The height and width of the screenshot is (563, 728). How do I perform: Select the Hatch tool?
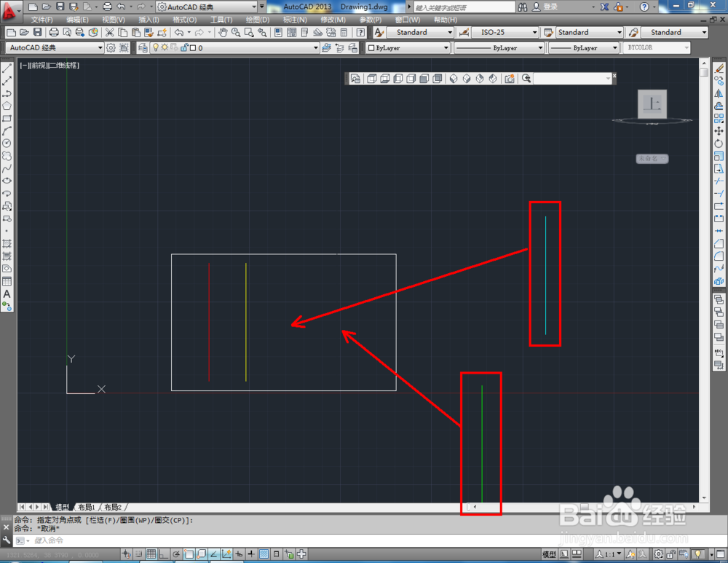coord(7,243)
